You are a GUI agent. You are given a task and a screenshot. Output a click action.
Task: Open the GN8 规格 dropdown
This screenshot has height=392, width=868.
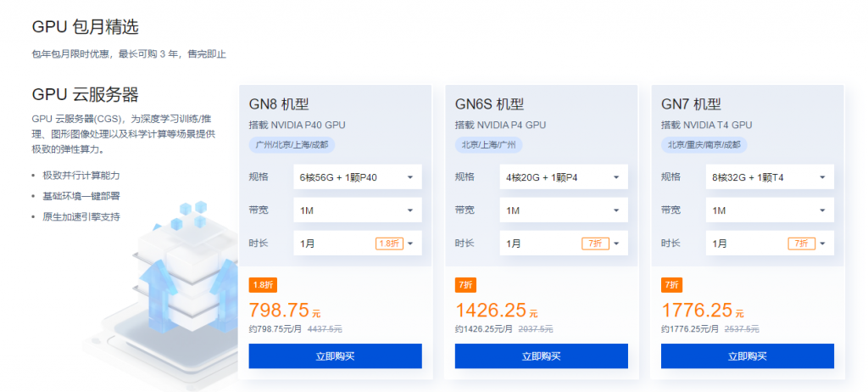point(357,177)
